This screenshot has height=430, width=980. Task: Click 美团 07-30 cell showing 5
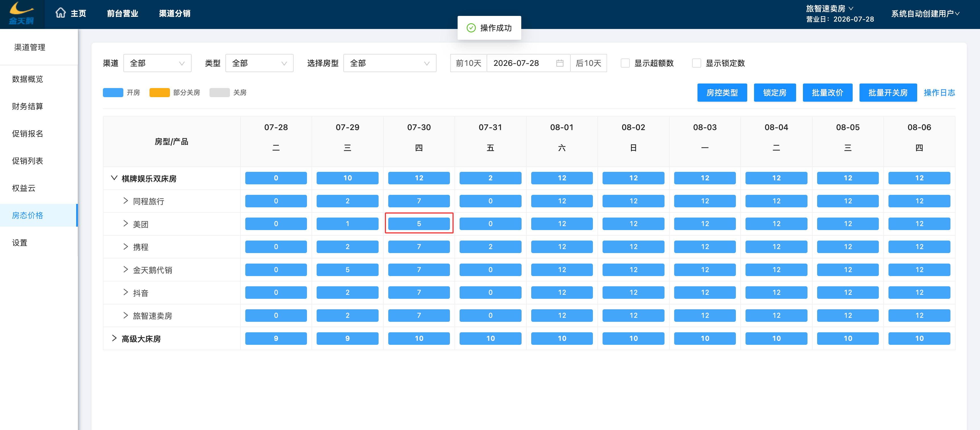click(419, 224)
